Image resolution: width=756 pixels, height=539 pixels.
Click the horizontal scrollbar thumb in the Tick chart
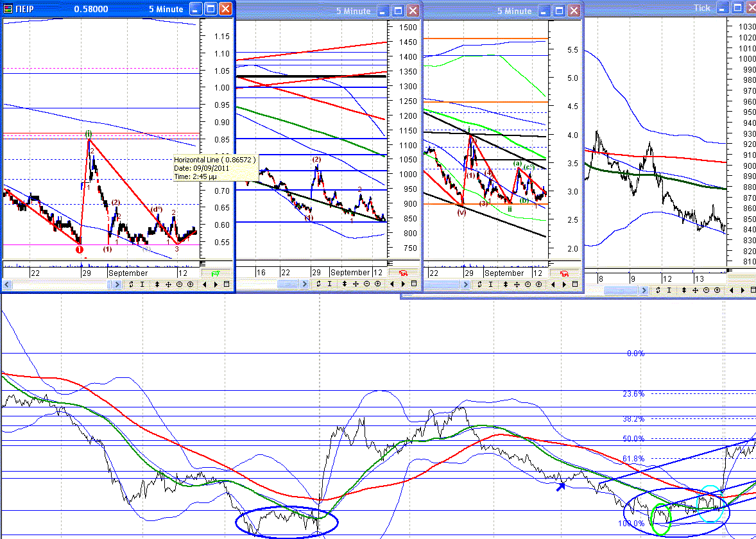click(621, 291)
